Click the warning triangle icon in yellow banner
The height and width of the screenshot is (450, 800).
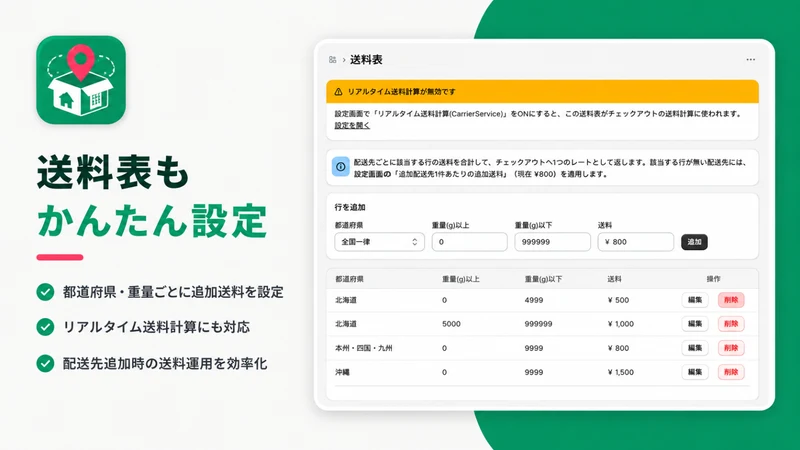(x=338, y=92)
